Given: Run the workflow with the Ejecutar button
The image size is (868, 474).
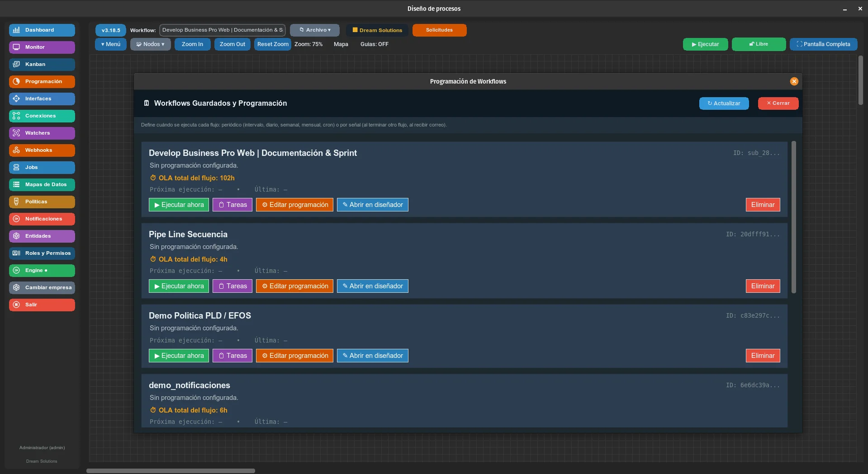Looking at the screenshot, I should 705,44.
